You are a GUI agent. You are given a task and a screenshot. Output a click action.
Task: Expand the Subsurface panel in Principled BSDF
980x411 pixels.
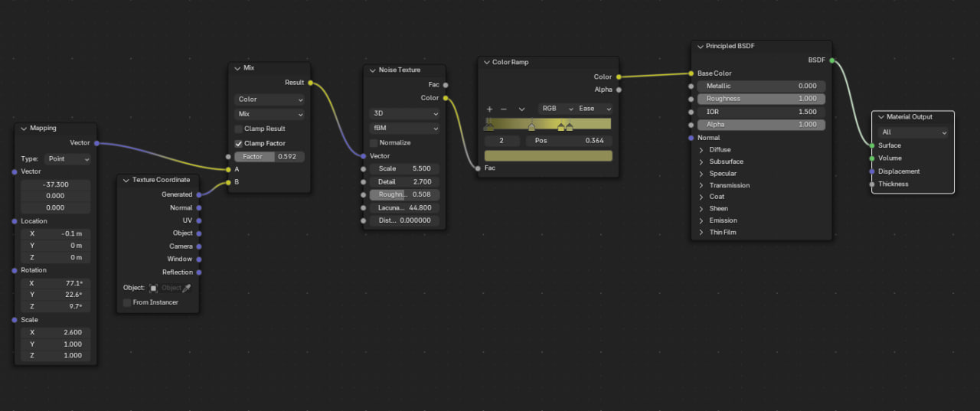[x=701, y=161]
